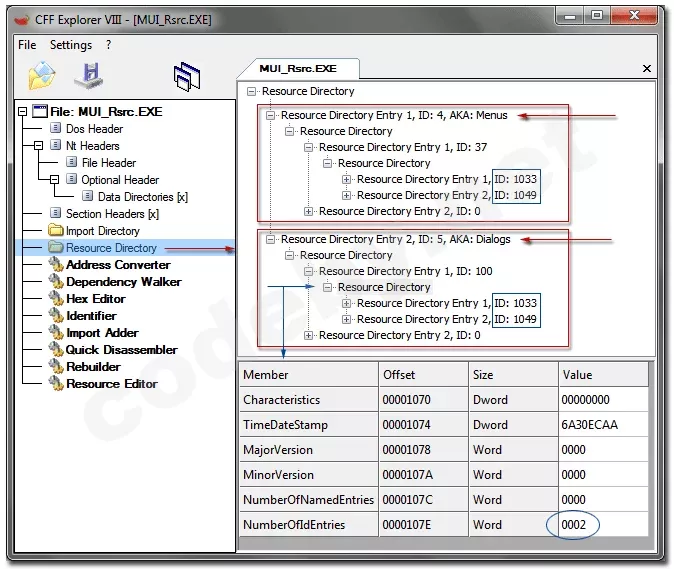
Task: Open the Settings menu
Action: (71, 45)
